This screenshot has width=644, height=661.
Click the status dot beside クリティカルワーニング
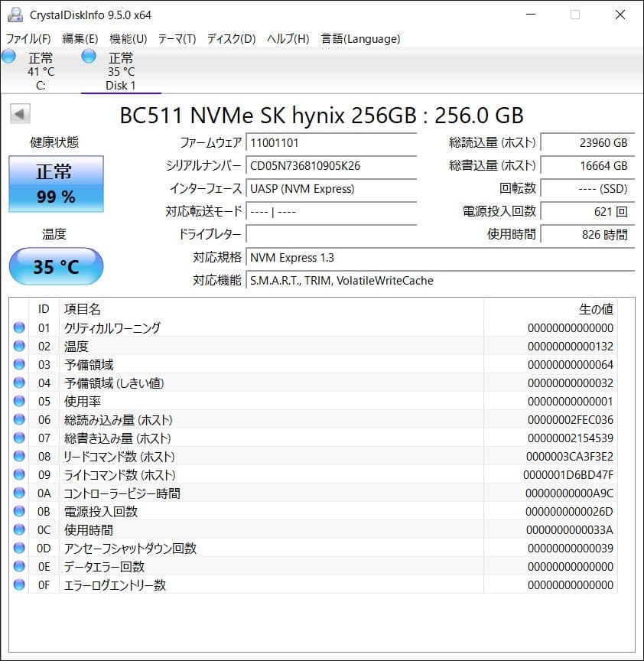point(18,327)
